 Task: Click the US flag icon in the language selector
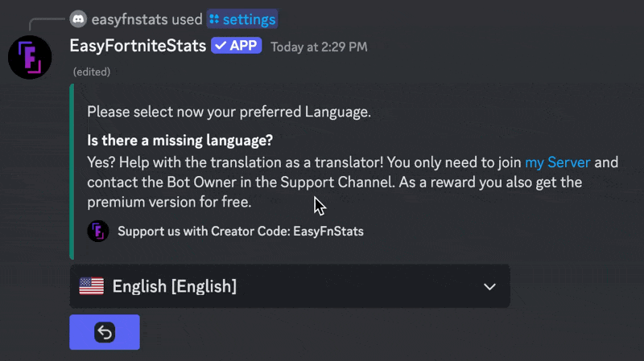(x=92, y=286)
